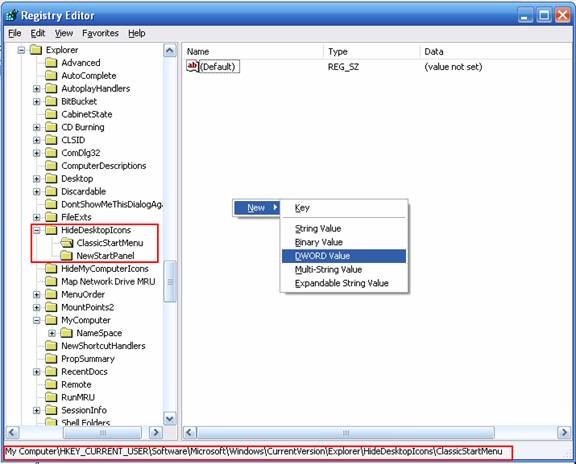Expand the MountPoints2 key
576x464 pixels.
[x=37, y=307]
